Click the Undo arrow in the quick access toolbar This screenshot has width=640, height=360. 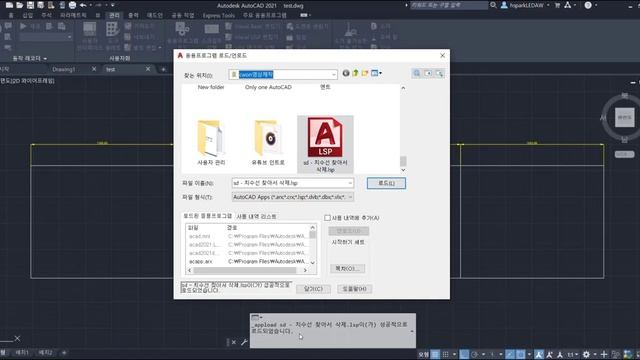83,5
